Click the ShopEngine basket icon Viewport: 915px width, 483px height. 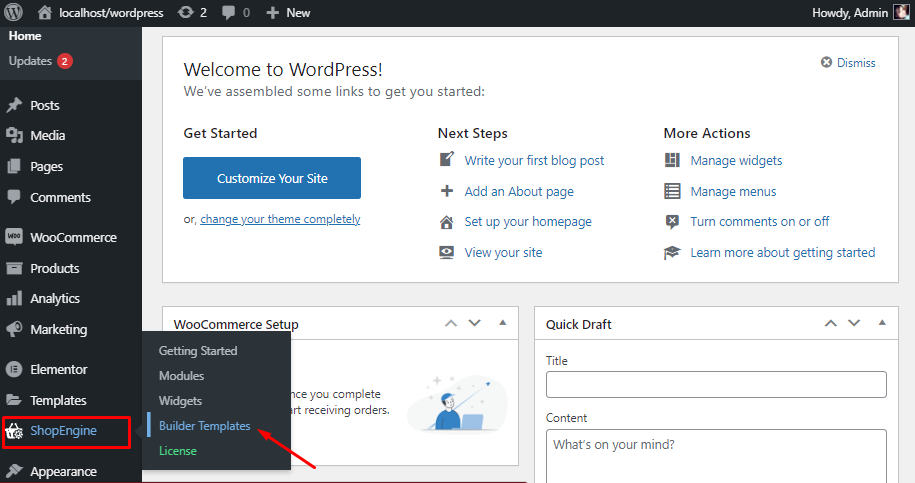tap(15, 432)
